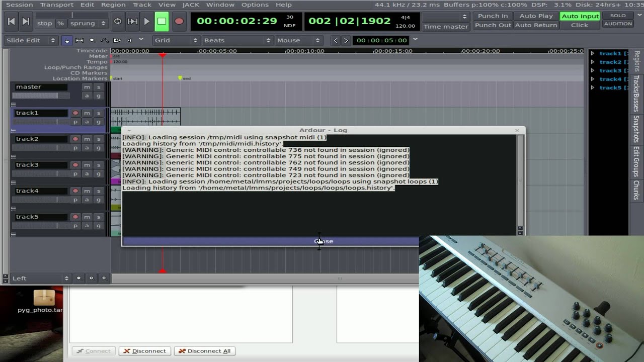Nudge playhead forward arrow
This screenshot has height=362, width=644.
tap(346, 40)
